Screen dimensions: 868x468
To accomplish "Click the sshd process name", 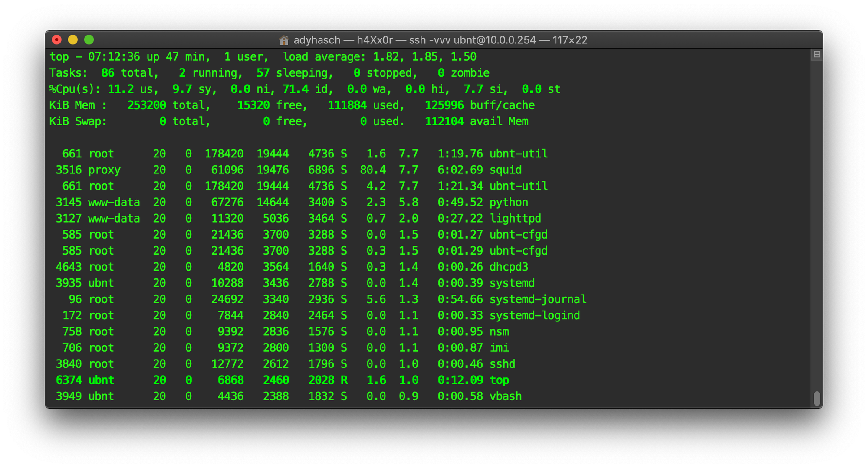I will (502, 364).
